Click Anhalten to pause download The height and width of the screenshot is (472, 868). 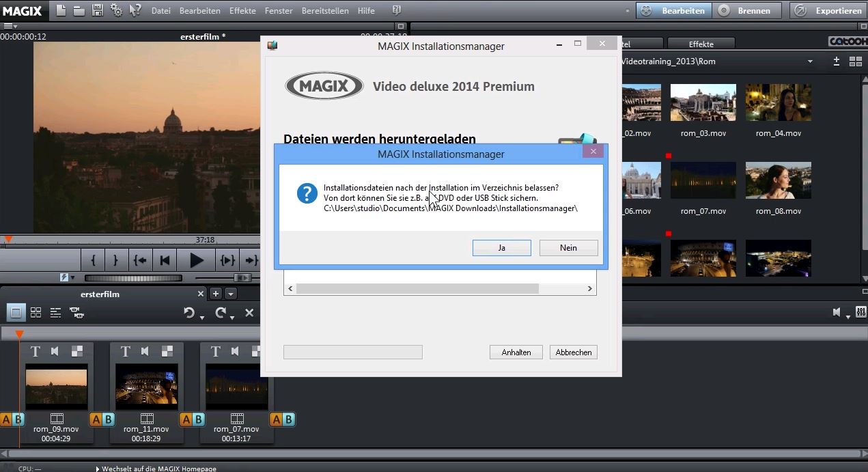point(516,352)
